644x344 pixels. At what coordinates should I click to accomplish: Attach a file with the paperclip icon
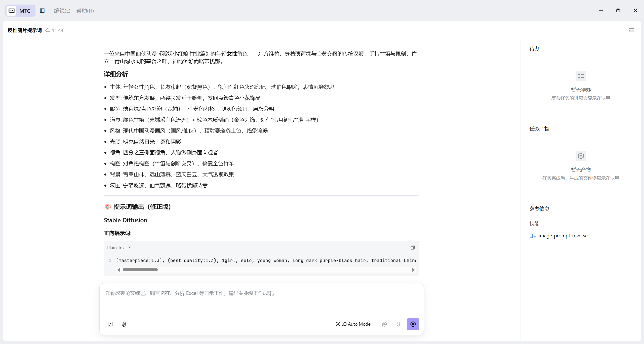124,324
